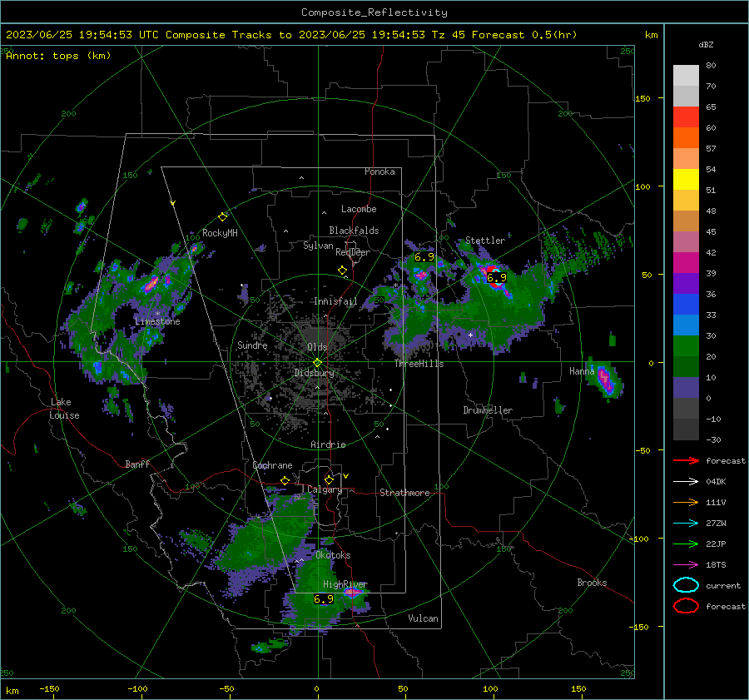Click the ThreeHills city label
Viewport: 749px width, 700px height.
[419, 364]
